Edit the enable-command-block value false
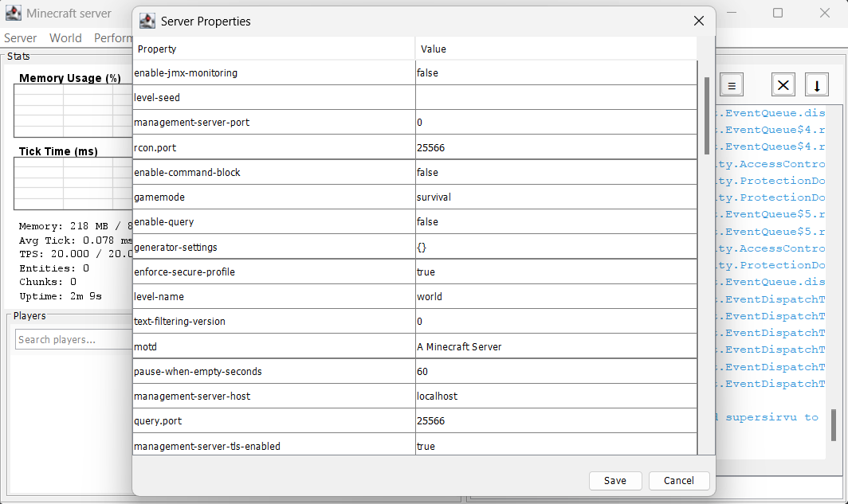The height and width of the screenshot is (504, 848). 556,172
